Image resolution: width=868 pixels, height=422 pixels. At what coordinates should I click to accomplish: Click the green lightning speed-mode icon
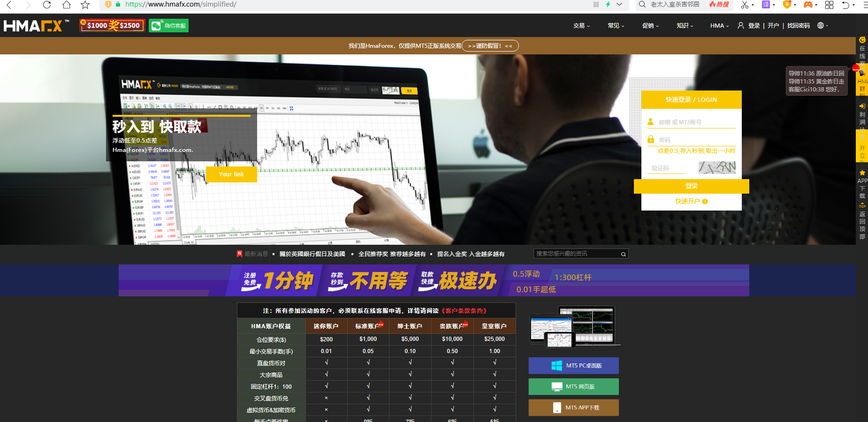click(x=608, y=4)
